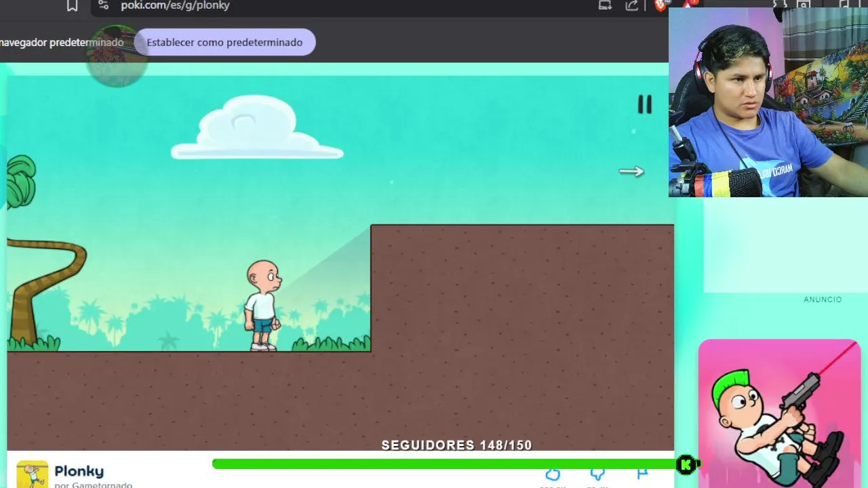Click the bald Plonky character
Image resolution: width=868 pixels, height=488 pixels.
coord(263,306)
